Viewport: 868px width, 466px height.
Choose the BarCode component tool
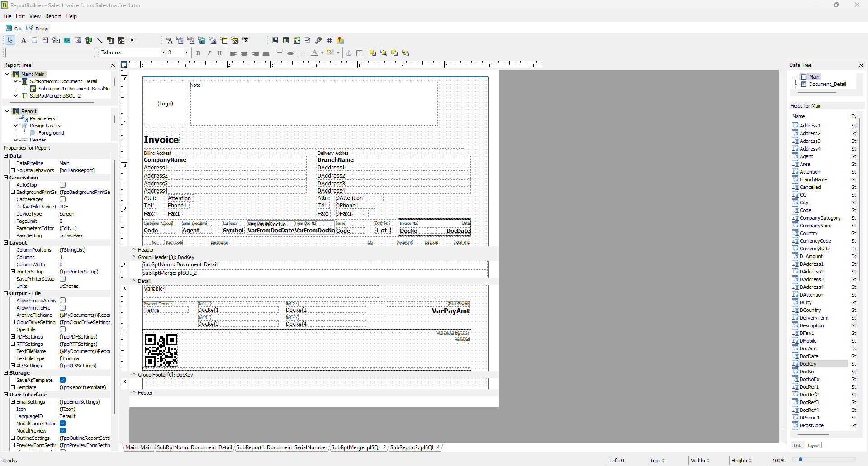tap(110, 40)
